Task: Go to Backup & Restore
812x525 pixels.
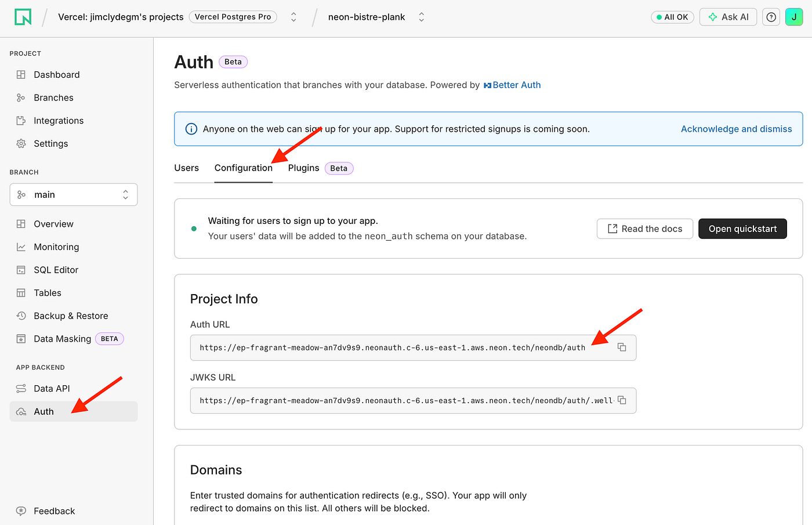Action: pyautogui.click(x=71, y=316)
